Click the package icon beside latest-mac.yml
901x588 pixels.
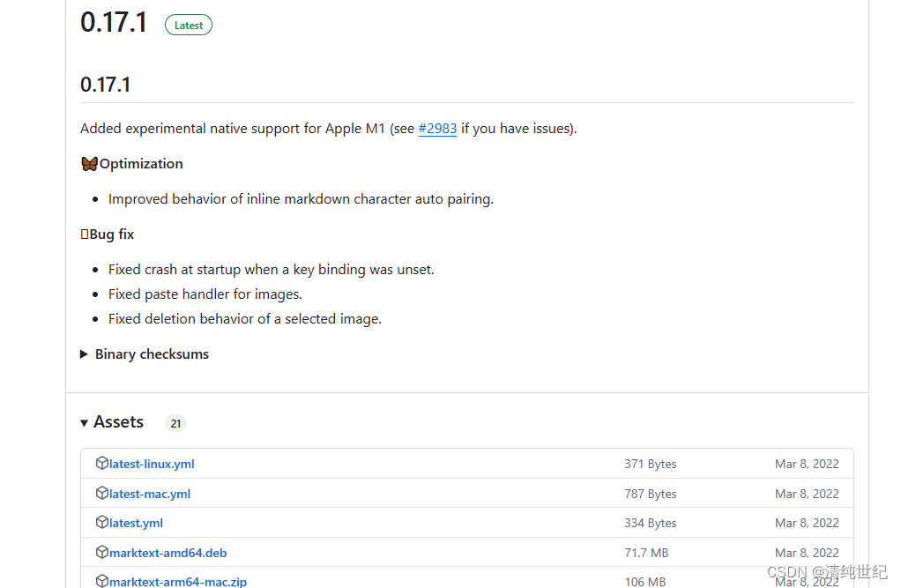point(101,493)
